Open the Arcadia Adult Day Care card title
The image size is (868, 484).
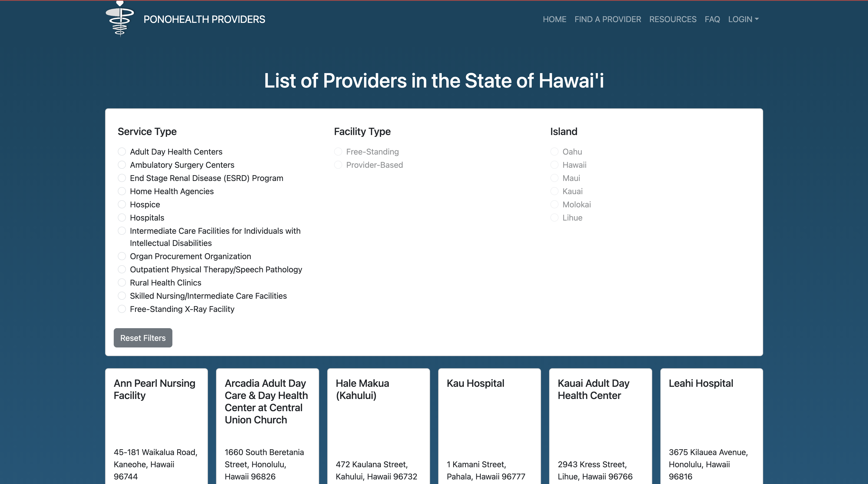click(x=266, y=402)
